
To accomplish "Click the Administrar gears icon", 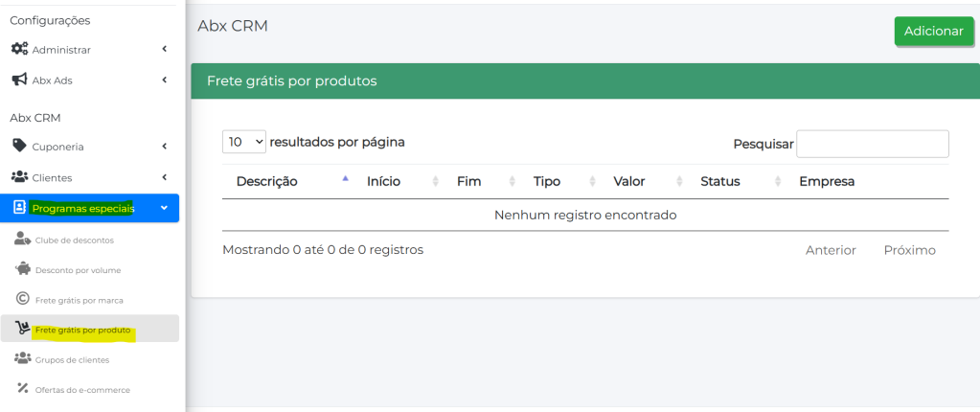I will 19,49.
